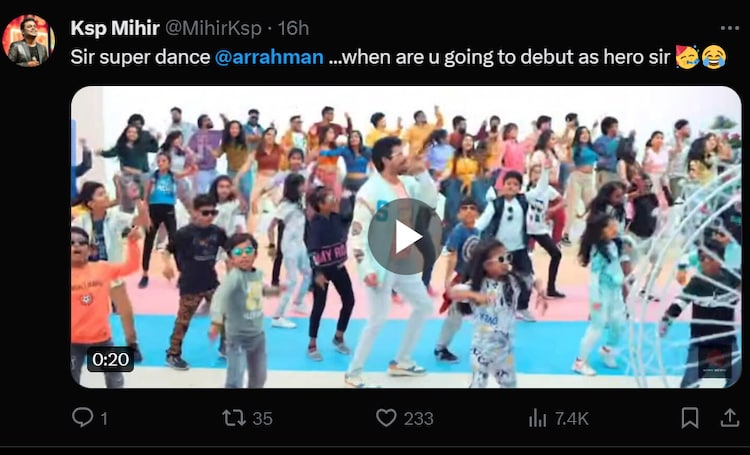
Task: Click the reply speech bubble icon
Action: click(x=83, y=417)
